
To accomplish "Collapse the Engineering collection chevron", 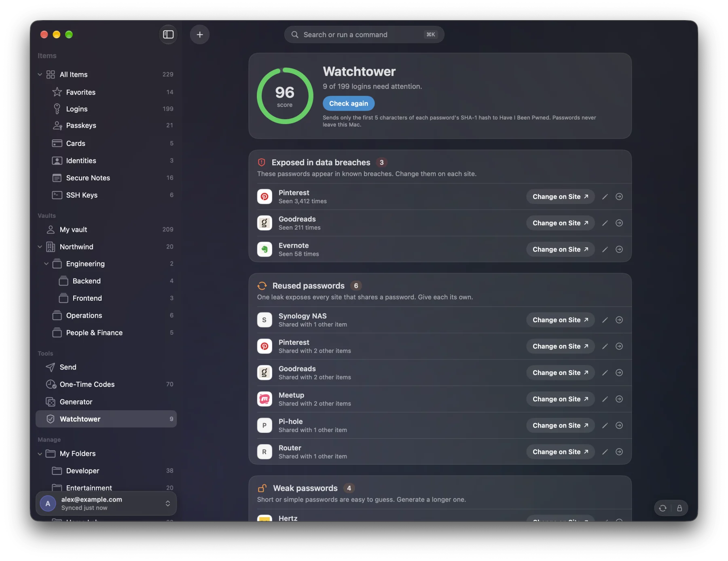I will click(47, 264).
